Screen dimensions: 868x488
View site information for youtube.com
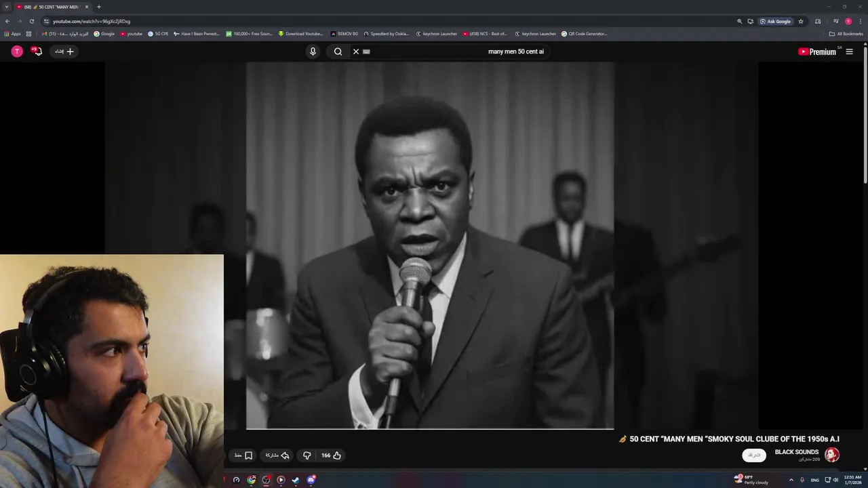(46, 21)
